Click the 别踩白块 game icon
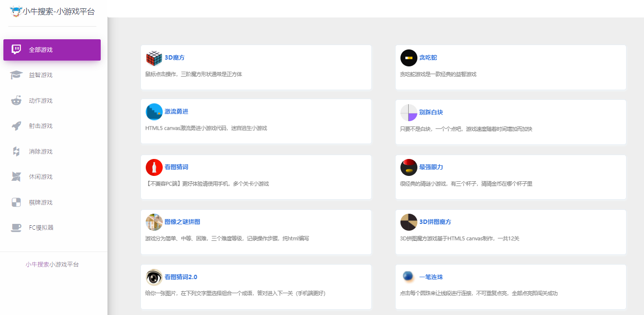 click(x=409, y=112)
